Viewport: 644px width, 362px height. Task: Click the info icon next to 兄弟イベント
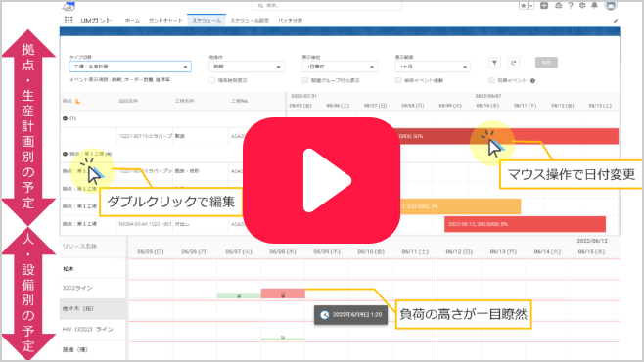(532, 81)
